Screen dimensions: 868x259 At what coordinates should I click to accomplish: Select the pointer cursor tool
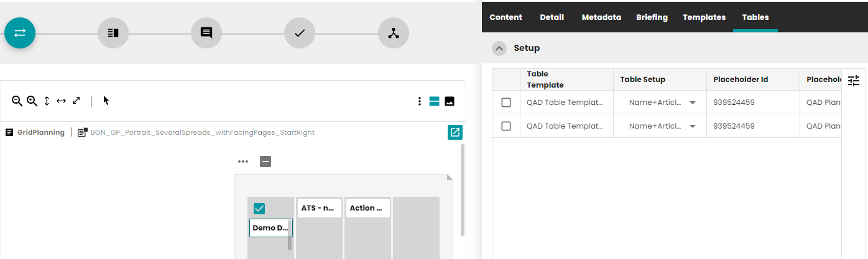tap(106, 101)
